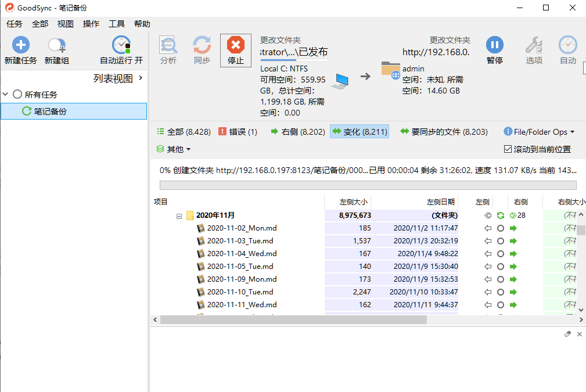The width and height of the screenshot is (586, 392).
Task: Click the left arrow for 2020-11-10_Tue.md
Action: pos(488,292)
